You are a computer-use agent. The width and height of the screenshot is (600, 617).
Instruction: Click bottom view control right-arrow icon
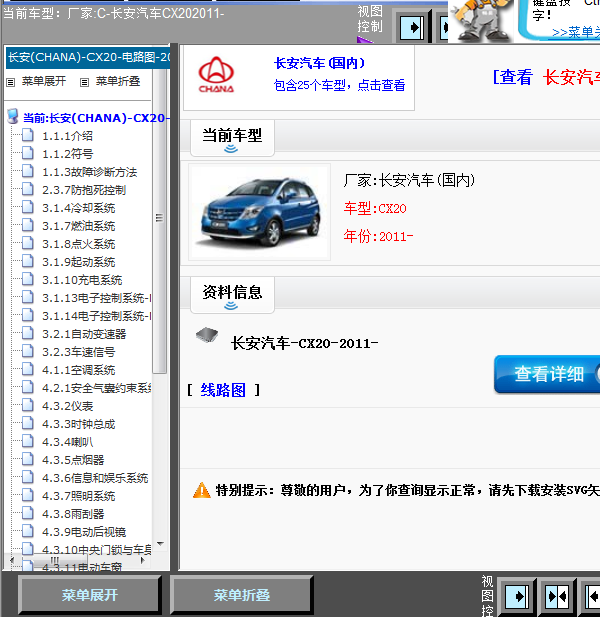click(x=516, y=597)
